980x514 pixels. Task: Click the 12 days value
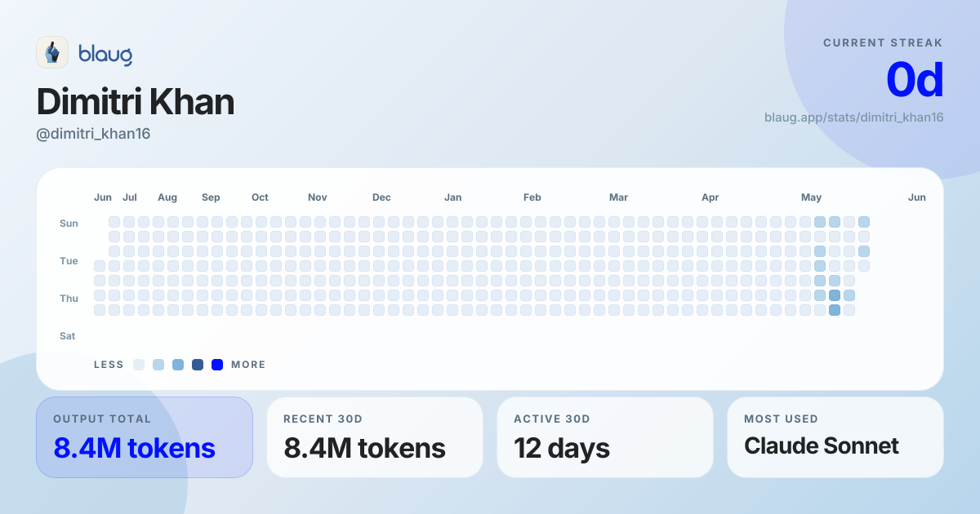click(562, 448)
